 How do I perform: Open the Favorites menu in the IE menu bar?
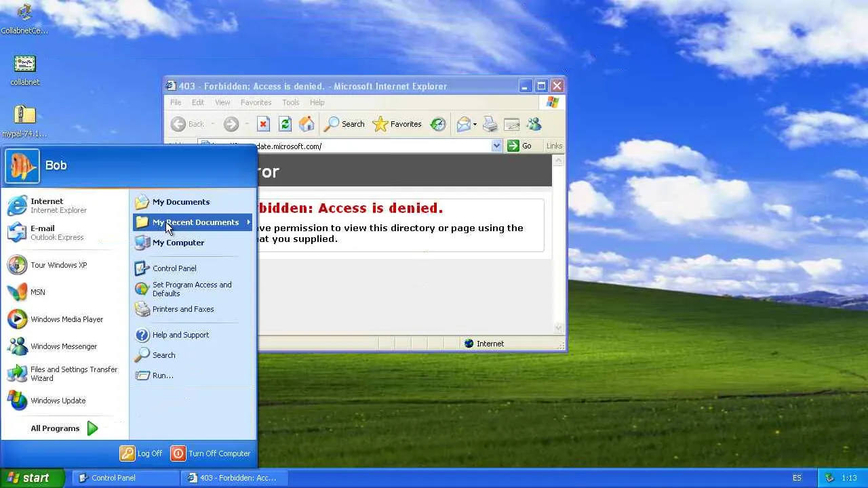tap(256, 102)
